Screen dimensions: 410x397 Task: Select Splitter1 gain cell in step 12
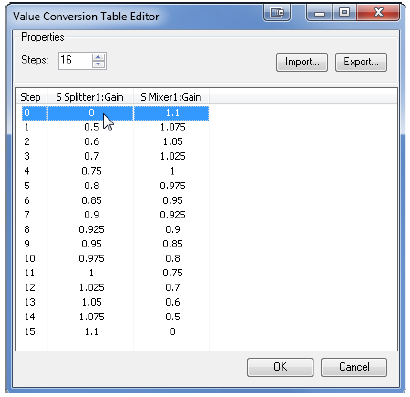(91, 288)
